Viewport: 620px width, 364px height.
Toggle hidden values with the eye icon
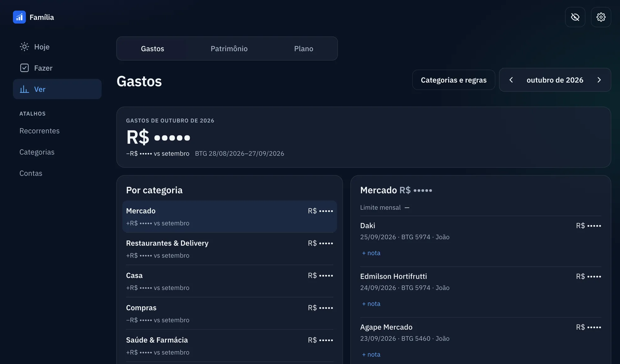click(x=575, y=17)
